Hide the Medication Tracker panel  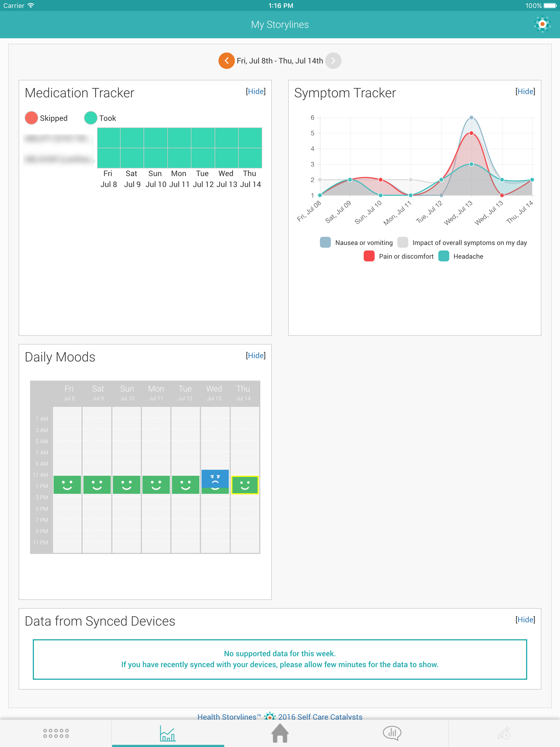click(x=256, y=92)
